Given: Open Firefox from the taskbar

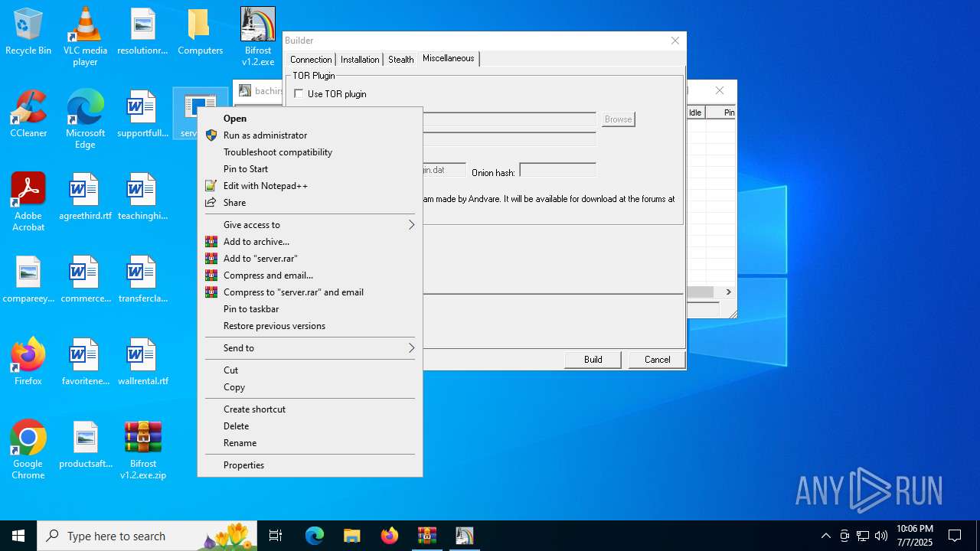Looking at the screenshot, I should point(390,536).
